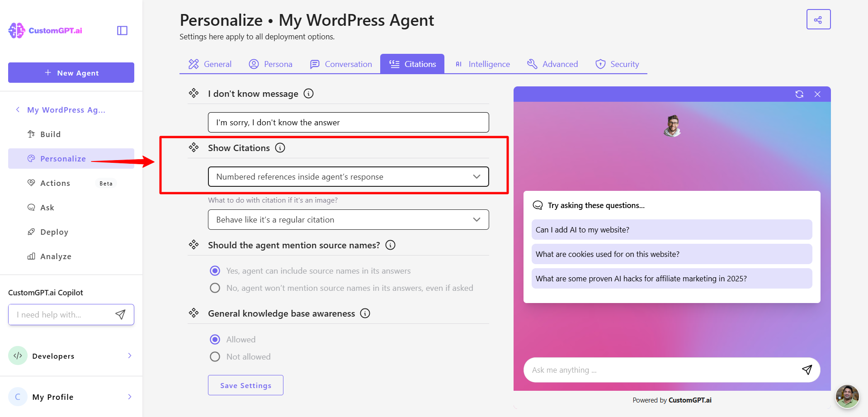
Task: Go back using My WordPress Ag... chevron
Action: point(18,110)
